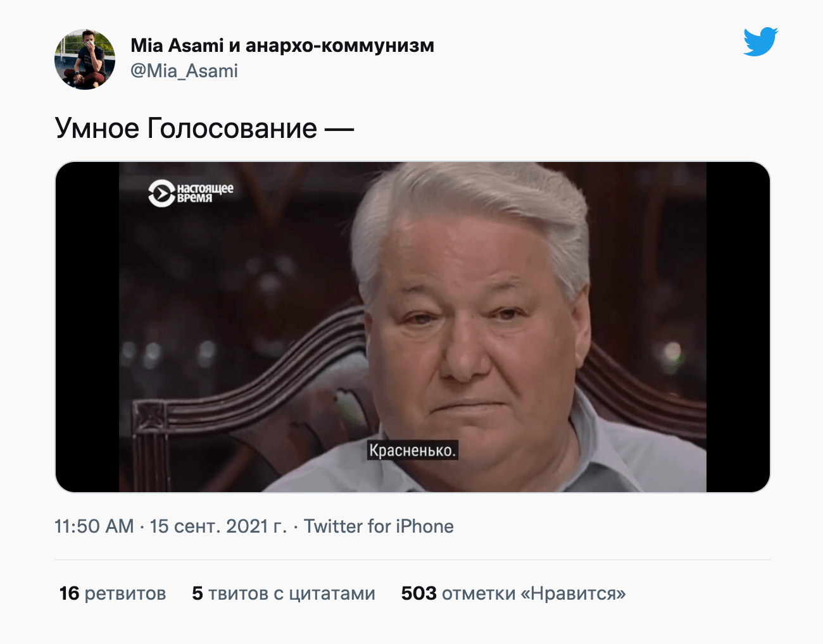Click the date 15 сент. 2021 г.
The height and width of the screenshot is (644, 823).
pyautogui.click(x=218, y=526)
